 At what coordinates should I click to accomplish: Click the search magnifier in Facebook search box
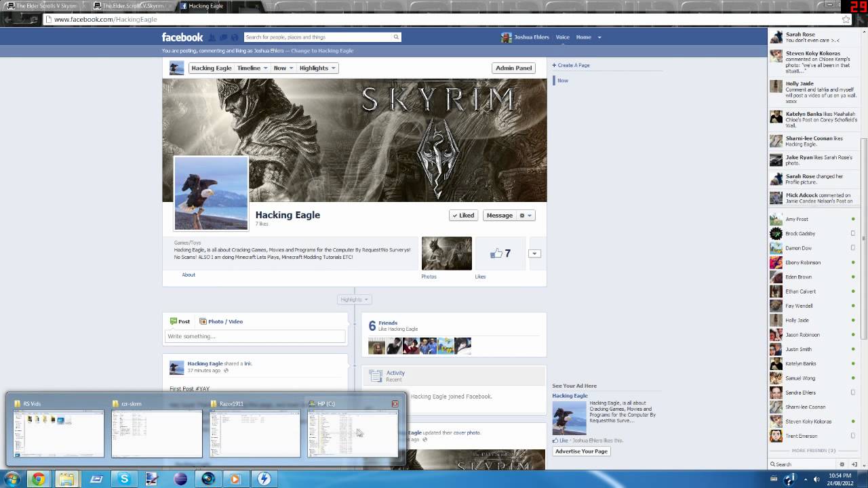[x=396, y=37]
